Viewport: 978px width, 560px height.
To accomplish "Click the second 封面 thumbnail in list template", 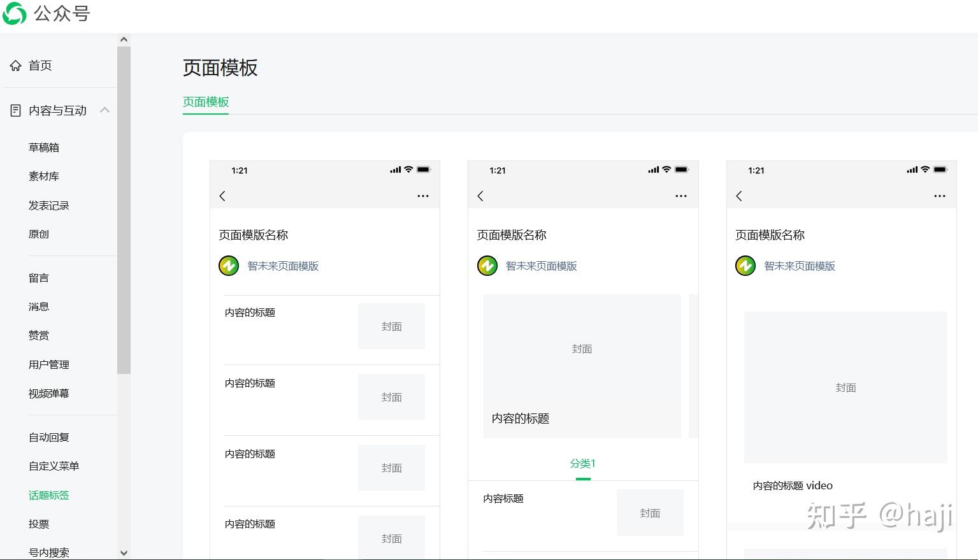I will (391, 397).
